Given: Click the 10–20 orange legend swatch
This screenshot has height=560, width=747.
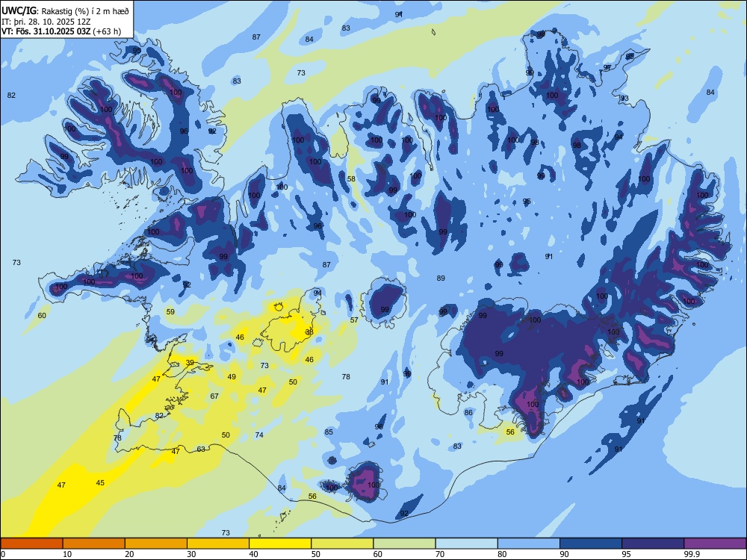Looking at the screenshot, I should (x=94, y=544).
